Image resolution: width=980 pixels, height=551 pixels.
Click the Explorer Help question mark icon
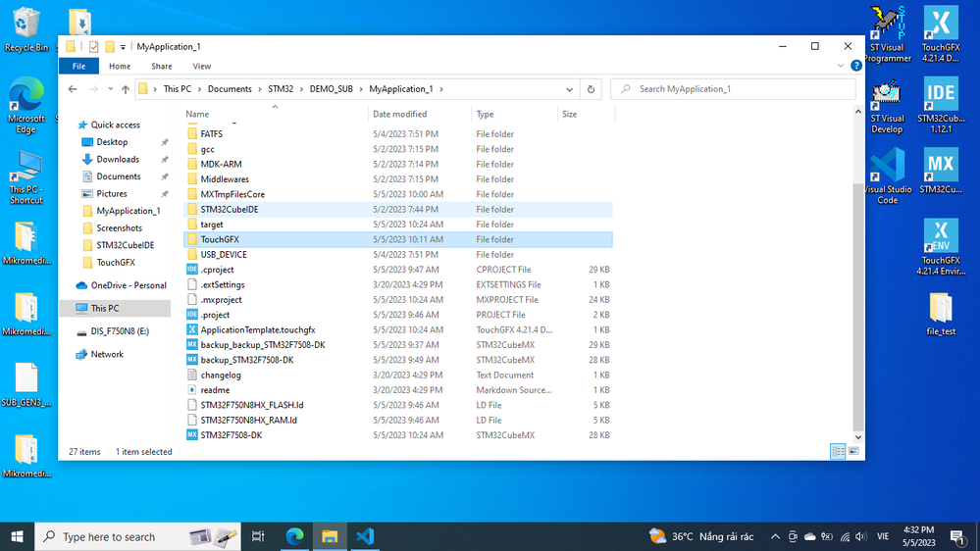pyautogui.click(x=856, y=66)
